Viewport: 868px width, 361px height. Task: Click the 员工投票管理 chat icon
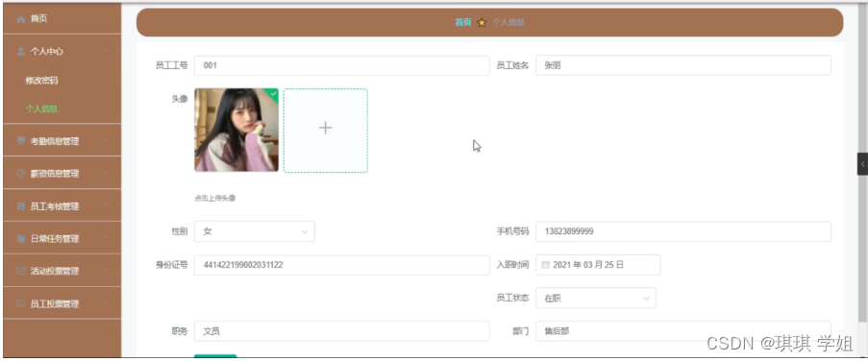point(21,303)
